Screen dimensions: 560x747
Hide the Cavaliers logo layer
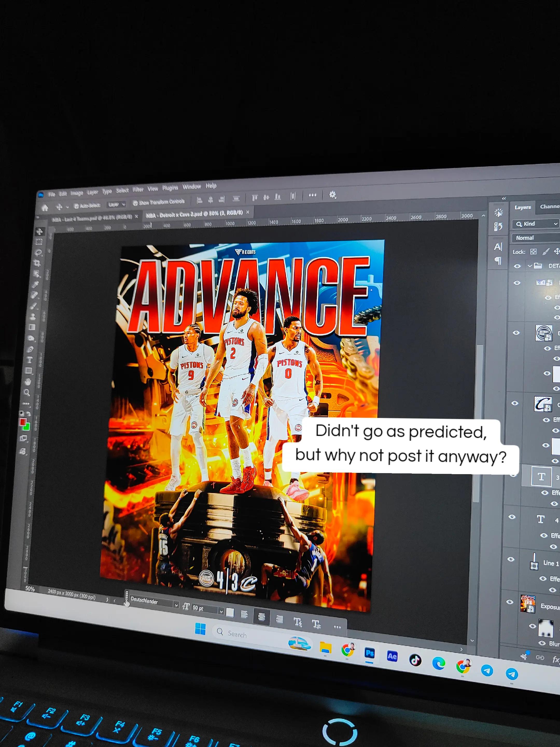pos(514,403)
